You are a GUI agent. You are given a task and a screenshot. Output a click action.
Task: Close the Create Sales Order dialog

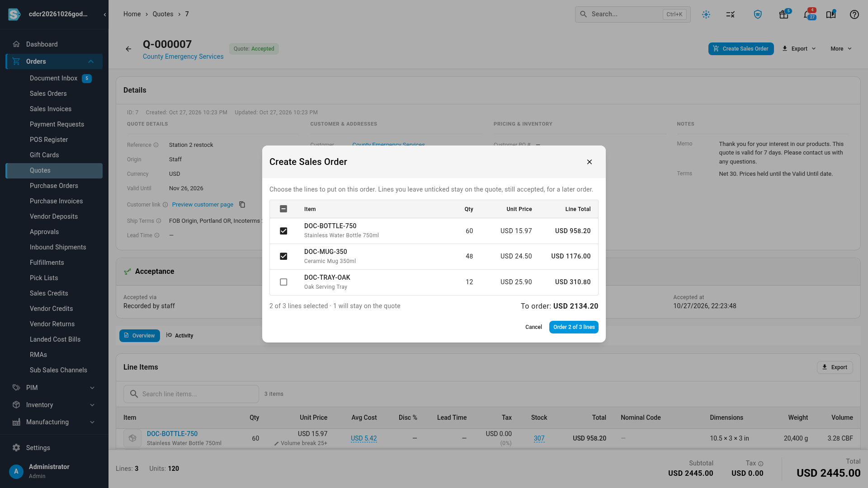(589, 162)
